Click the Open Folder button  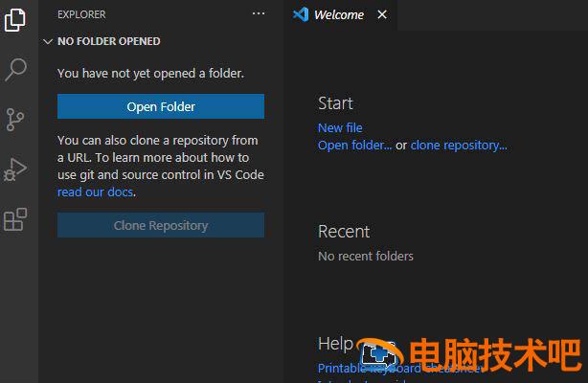point(161,106)
